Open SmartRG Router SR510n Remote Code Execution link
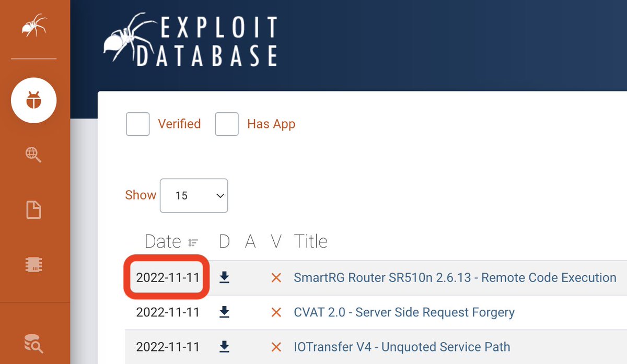This screenshot has width=627, height=364. tap(455, 277)
